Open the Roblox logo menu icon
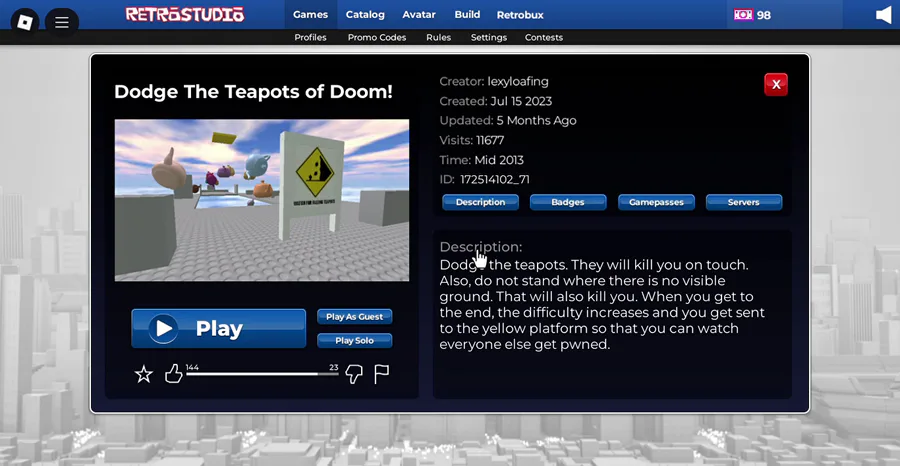Screen dimensions: 900x466 [x=25, y=22]
